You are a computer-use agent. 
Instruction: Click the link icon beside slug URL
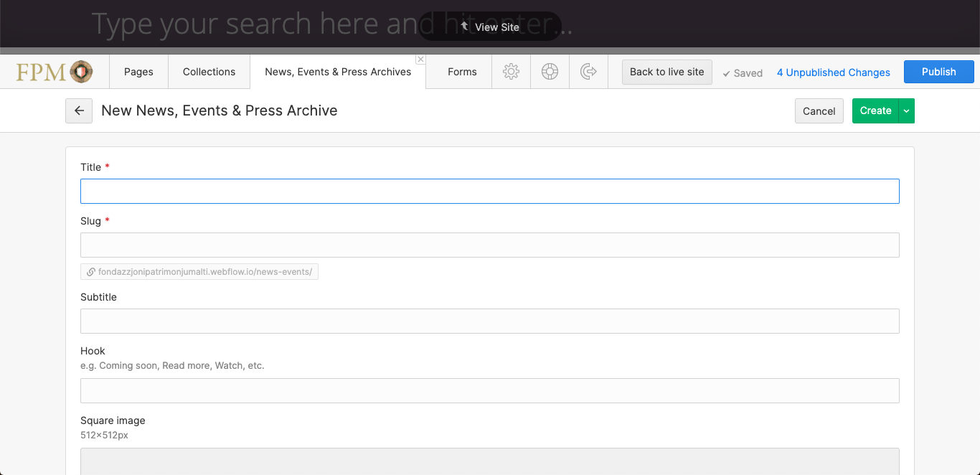91,272
